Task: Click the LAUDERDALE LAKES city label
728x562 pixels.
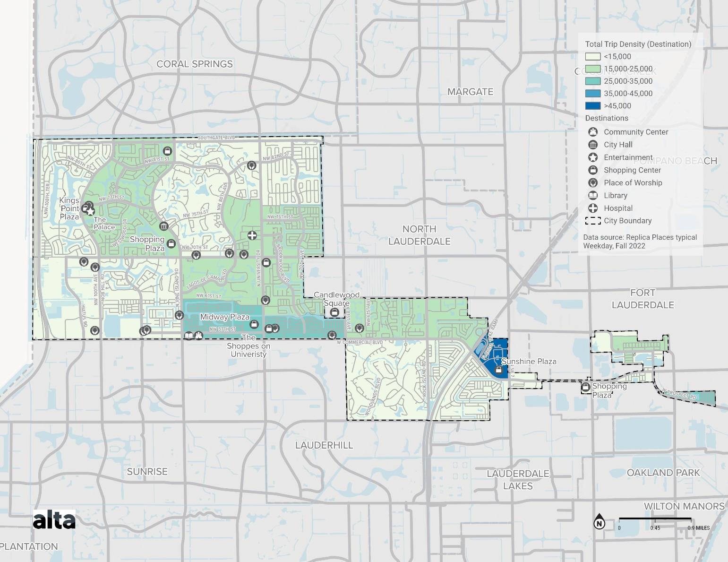Action: pyautogui.click(x=518, y=480)
